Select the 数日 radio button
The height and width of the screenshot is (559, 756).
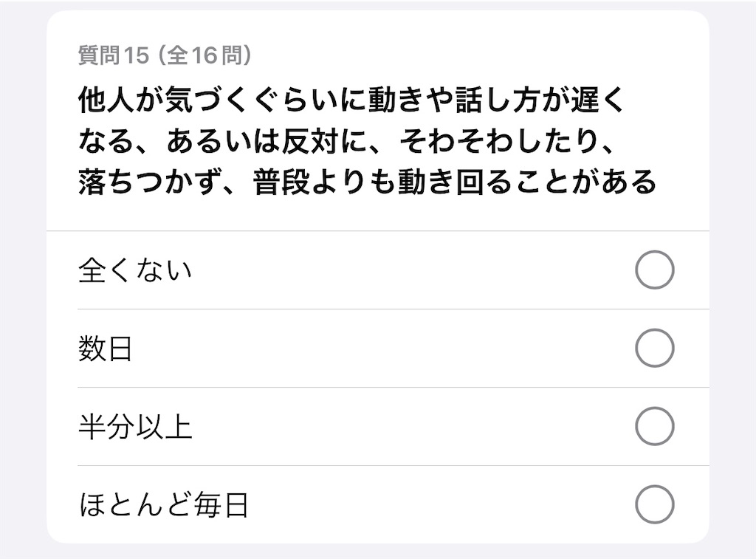point(654,348)
